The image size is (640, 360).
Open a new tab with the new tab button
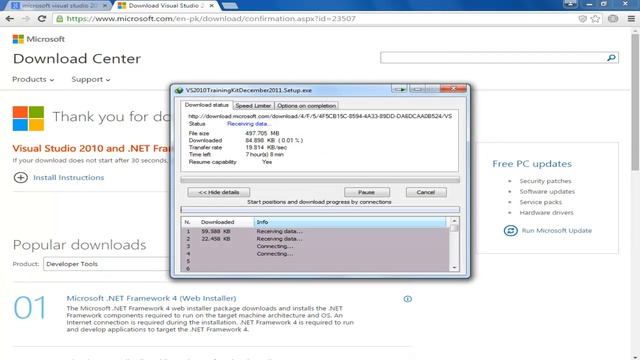(230, 6)
